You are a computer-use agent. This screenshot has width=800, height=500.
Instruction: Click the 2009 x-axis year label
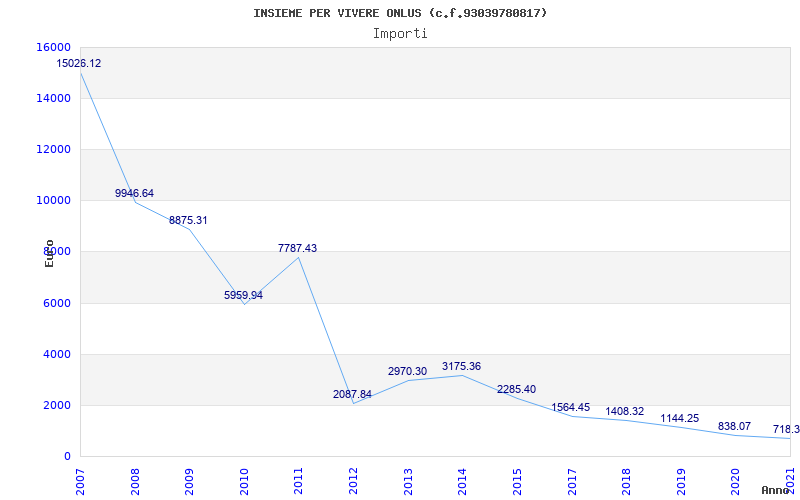[x=189, y=481]
